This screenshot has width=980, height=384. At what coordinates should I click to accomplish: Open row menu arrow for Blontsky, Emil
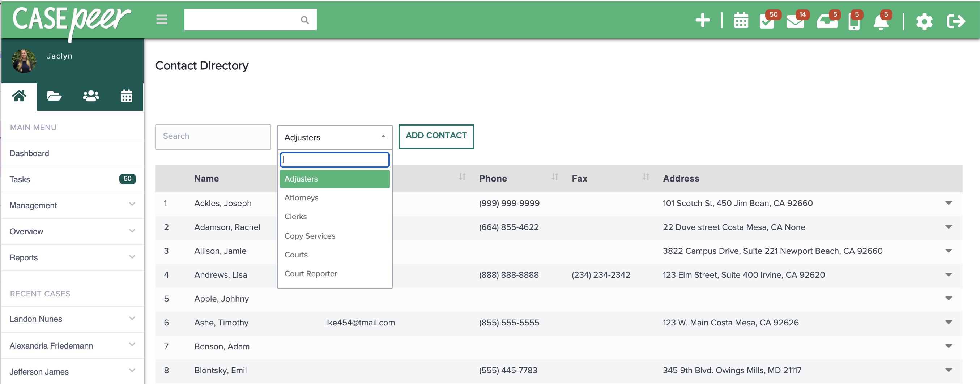[x=949, y=370]
